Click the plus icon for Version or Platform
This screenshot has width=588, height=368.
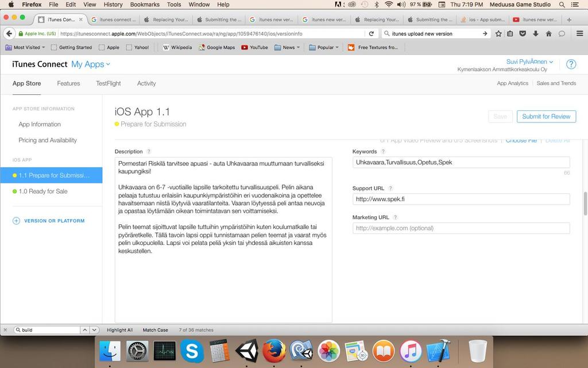(16, 221)
